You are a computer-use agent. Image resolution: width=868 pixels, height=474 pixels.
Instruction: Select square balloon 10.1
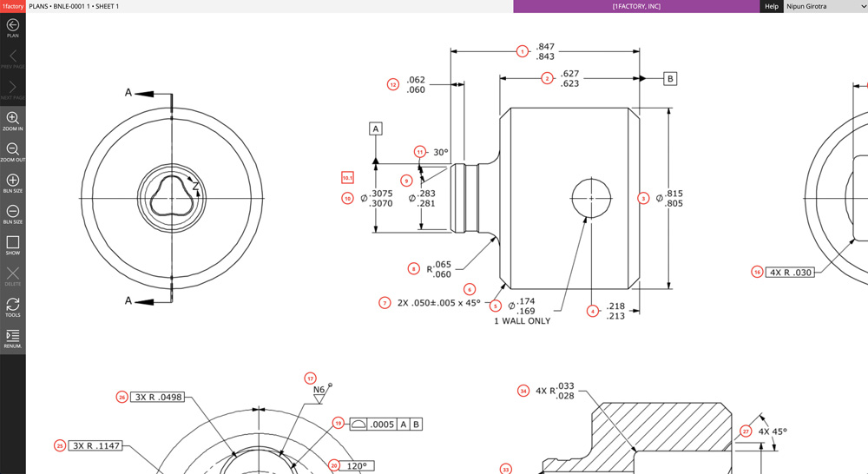tap(348, 178)
